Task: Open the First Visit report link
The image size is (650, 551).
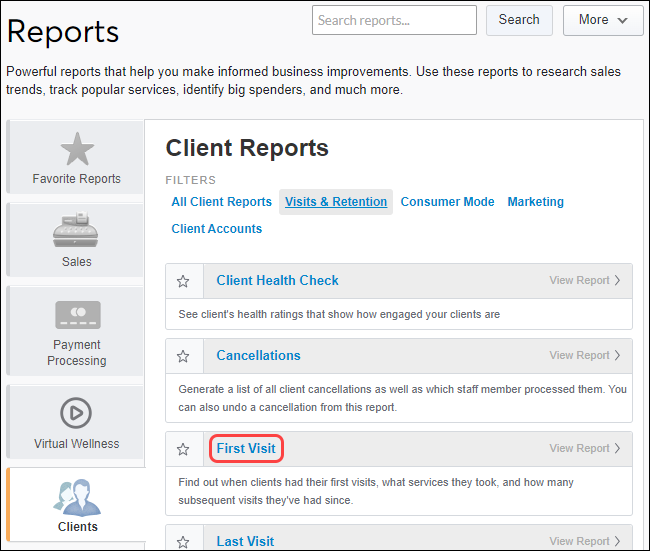Action: pos(246,448)
